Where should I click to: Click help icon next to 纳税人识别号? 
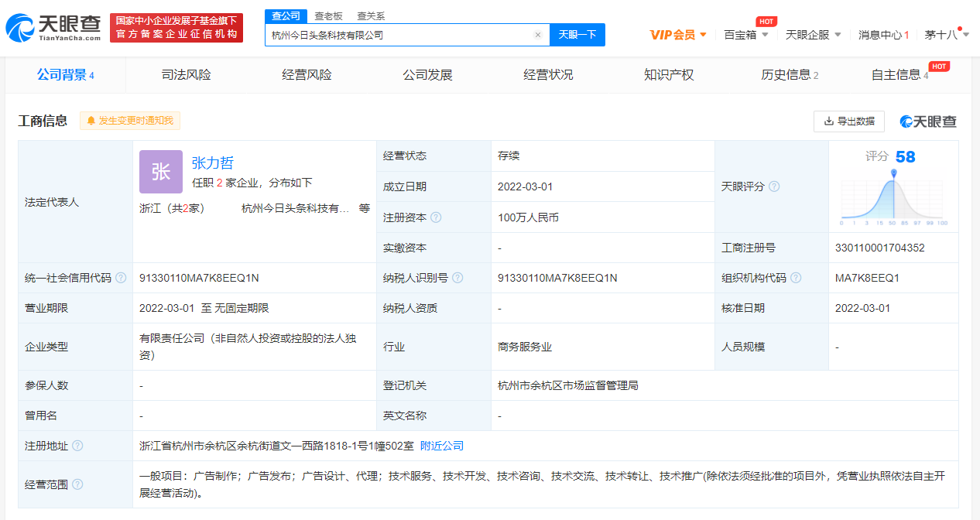pos(457,278)
